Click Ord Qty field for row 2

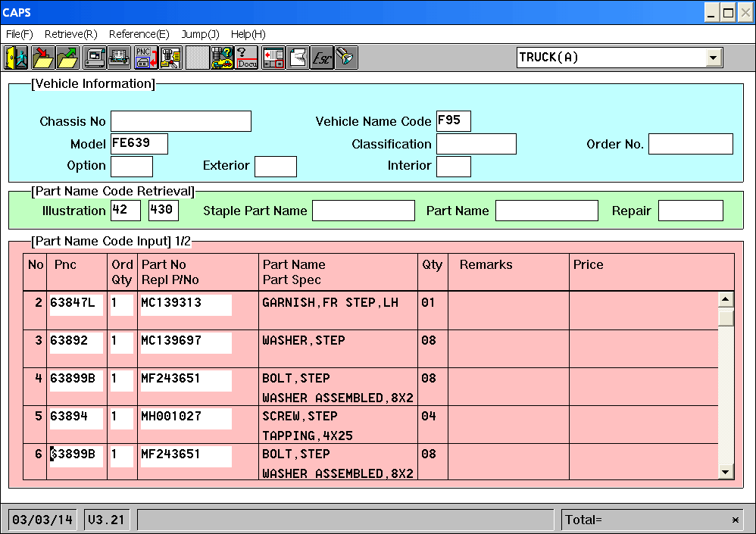[122, 304]
